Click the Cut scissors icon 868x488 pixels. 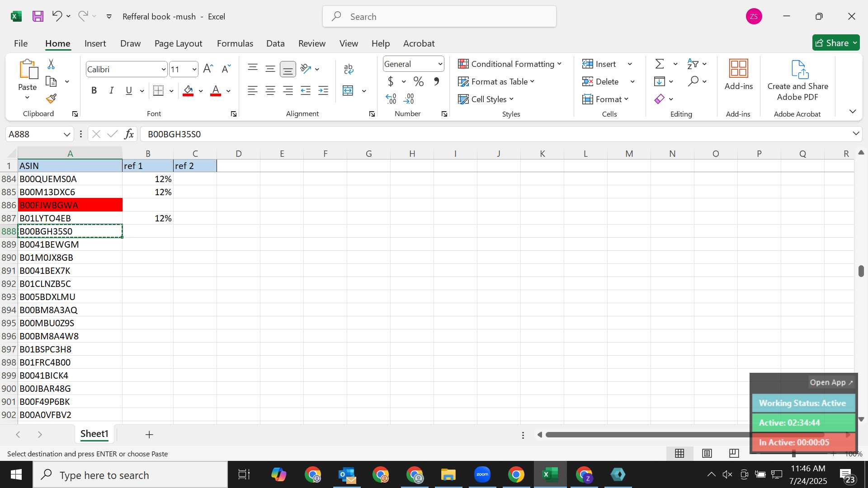coord(51,64)
